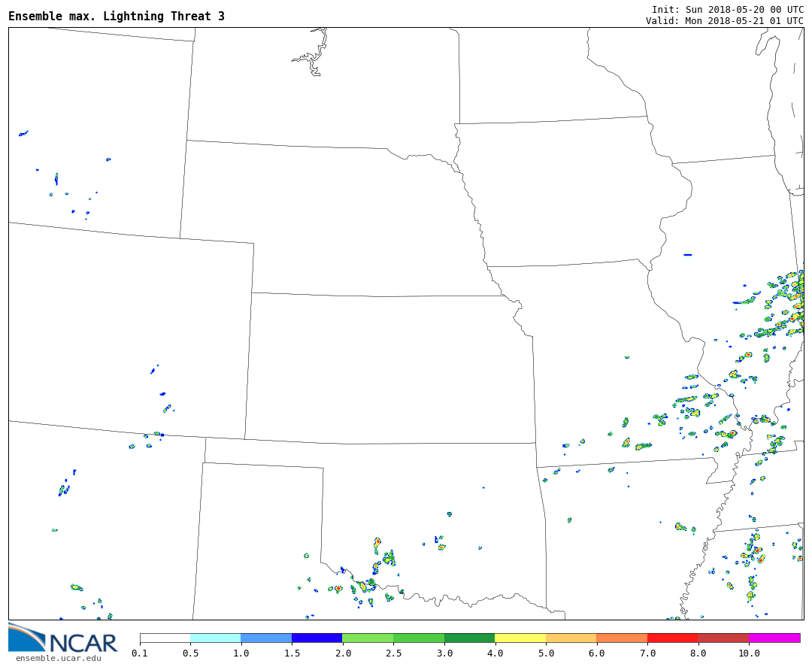This screenshot has width=812, height=667.
Task: Select the Valid time label text
Action: click(724, 21)
